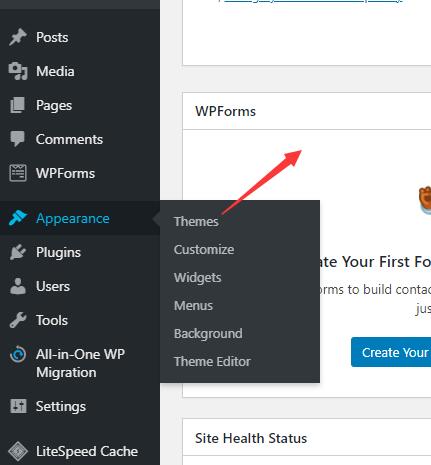Click the Posts pushpin icon

[x=18, y=37]
